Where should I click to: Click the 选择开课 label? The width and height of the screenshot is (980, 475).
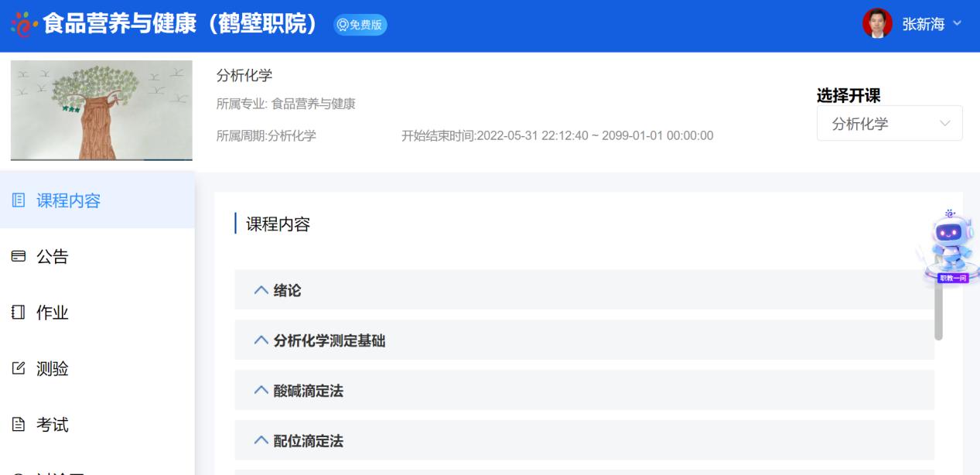click(x=849, y=96)
